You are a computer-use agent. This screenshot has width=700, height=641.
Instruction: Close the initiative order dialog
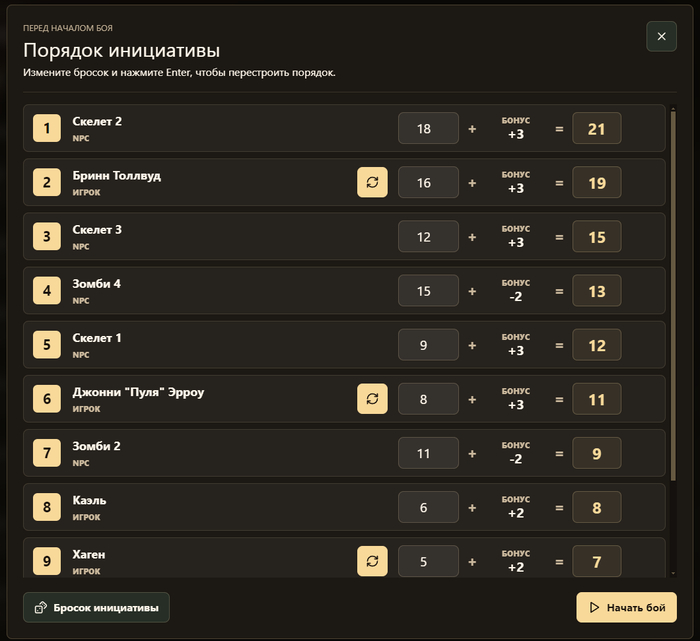pyautogui.click(x=661, y=36)
